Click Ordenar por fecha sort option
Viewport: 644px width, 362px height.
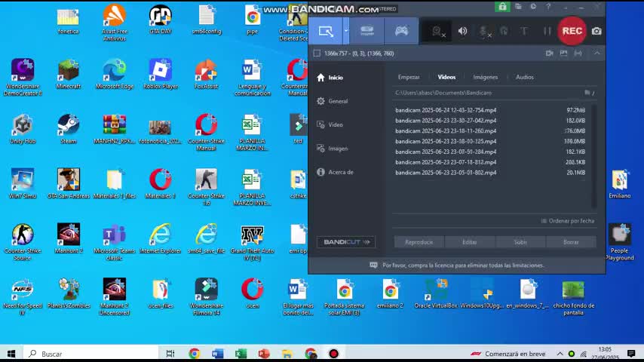(x=568, y=221)
